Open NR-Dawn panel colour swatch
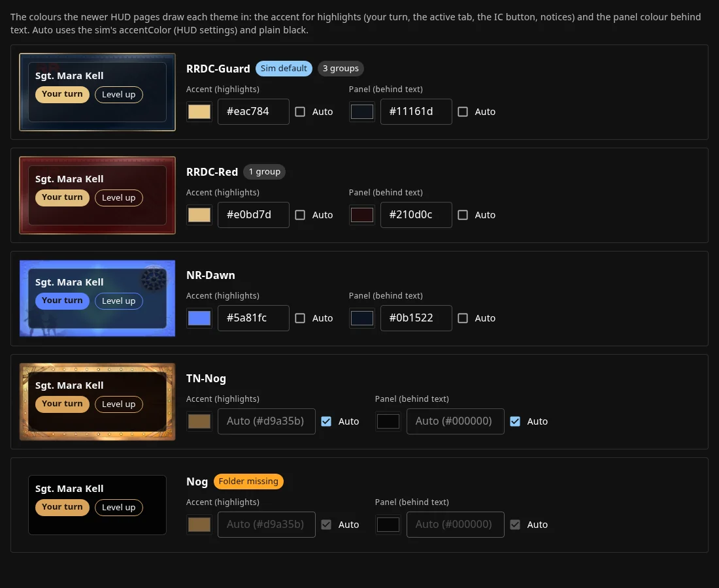Viewport: 719px width, 588px height. click(362, 318)
